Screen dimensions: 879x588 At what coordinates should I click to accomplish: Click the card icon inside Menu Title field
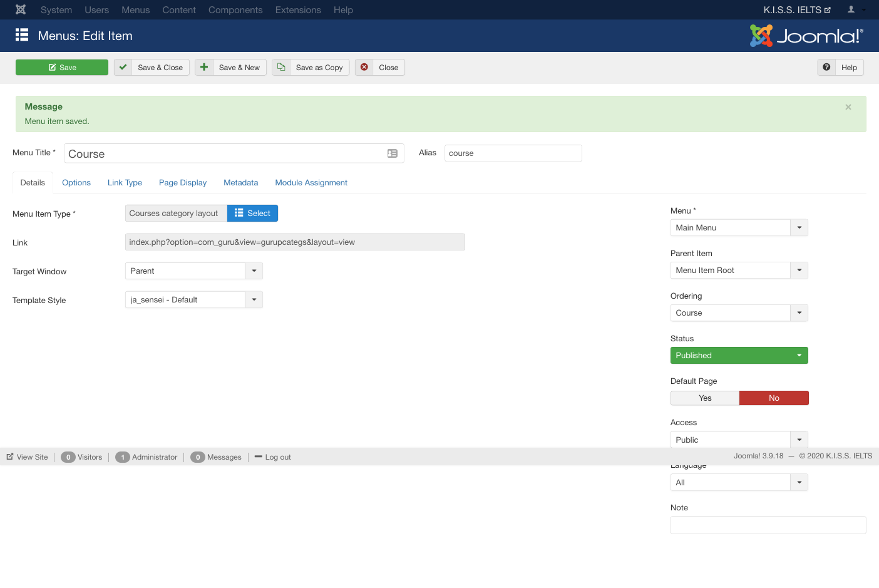tap(393, 154)
